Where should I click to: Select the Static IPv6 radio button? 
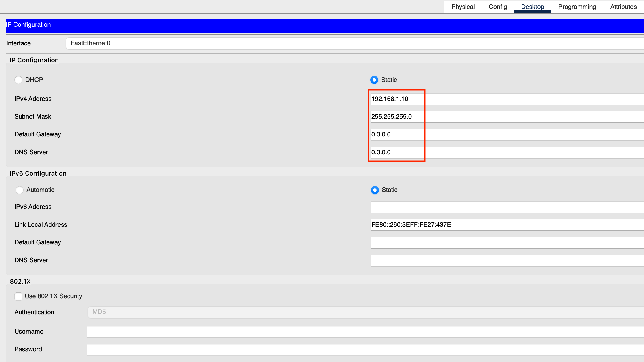pyautogui.click(x=375, y=190)
